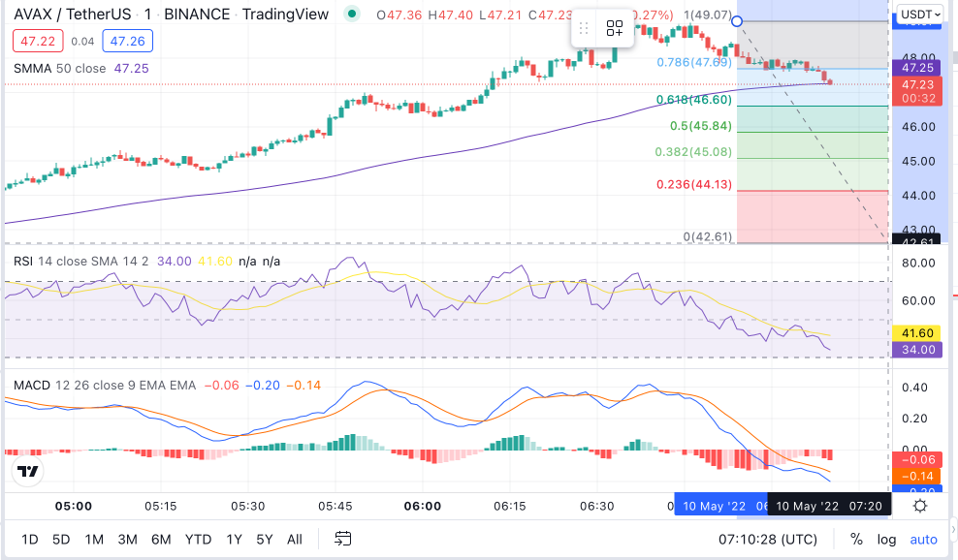Click the SMMA 50 close indicator legend
Image resolution: width=958 pixels, height=560 pixels.
pos(59,69)
